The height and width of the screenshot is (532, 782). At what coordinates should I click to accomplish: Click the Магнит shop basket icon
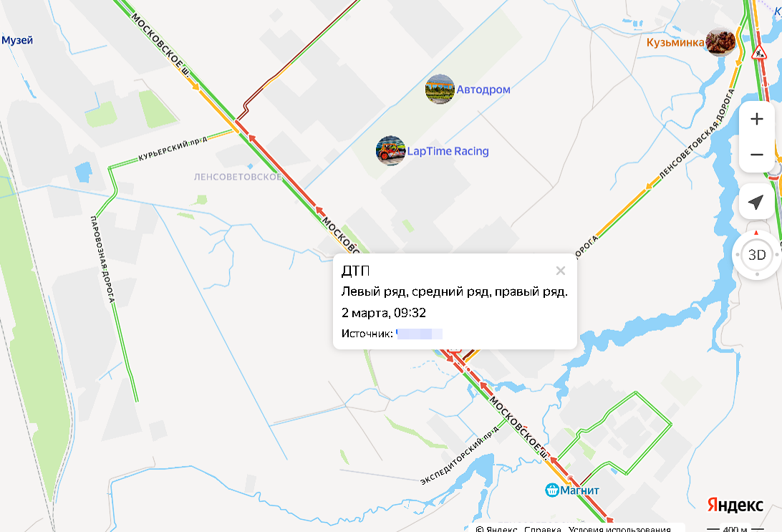click(x=551, y=490)
